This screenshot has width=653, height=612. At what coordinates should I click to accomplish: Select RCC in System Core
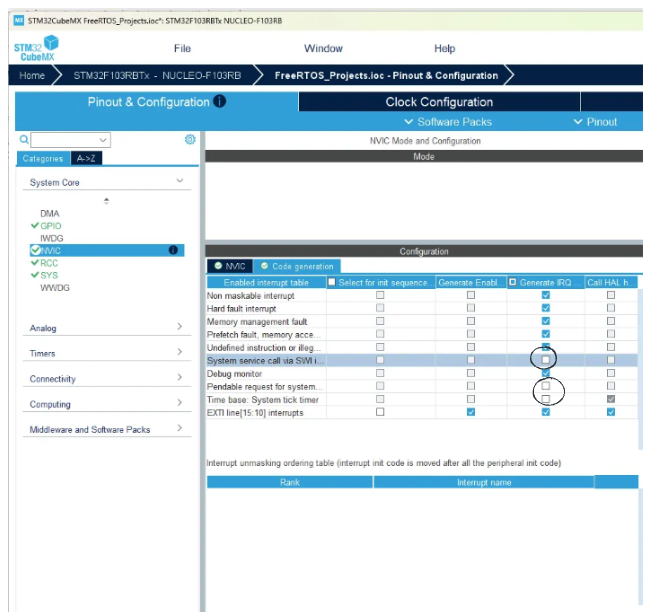(49, 263)
